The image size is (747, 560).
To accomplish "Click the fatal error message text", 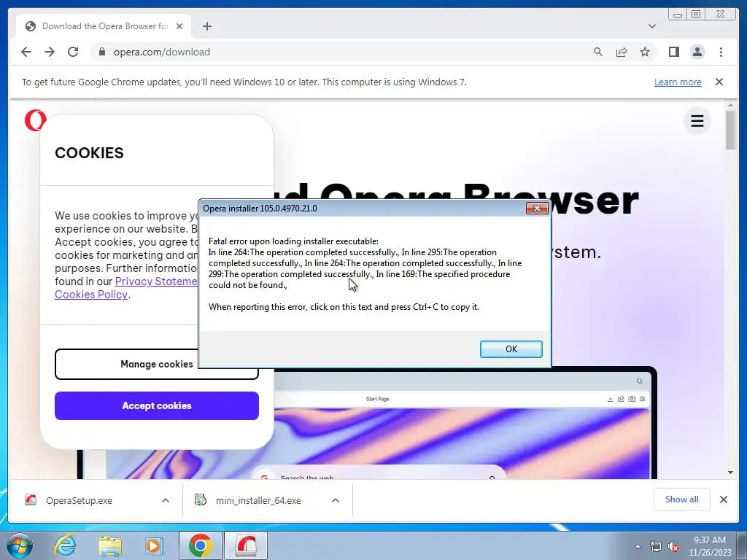I will pos(365,263).
